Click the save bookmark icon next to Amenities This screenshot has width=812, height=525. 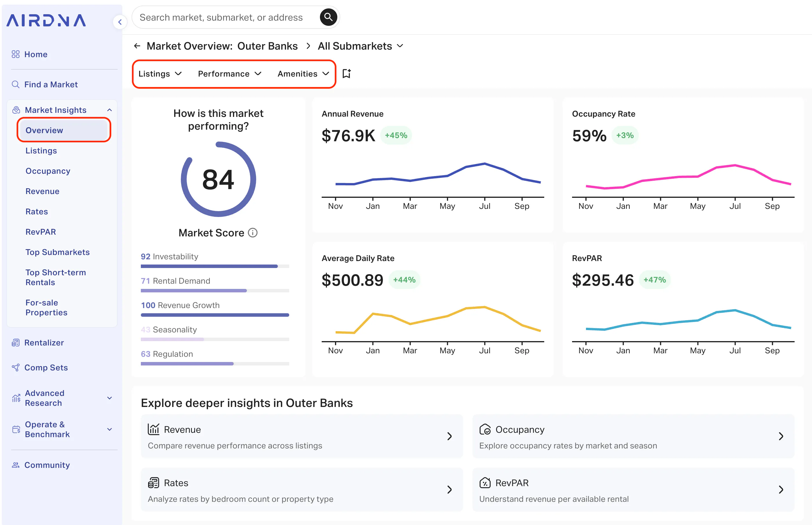click(x=346, y=74)
